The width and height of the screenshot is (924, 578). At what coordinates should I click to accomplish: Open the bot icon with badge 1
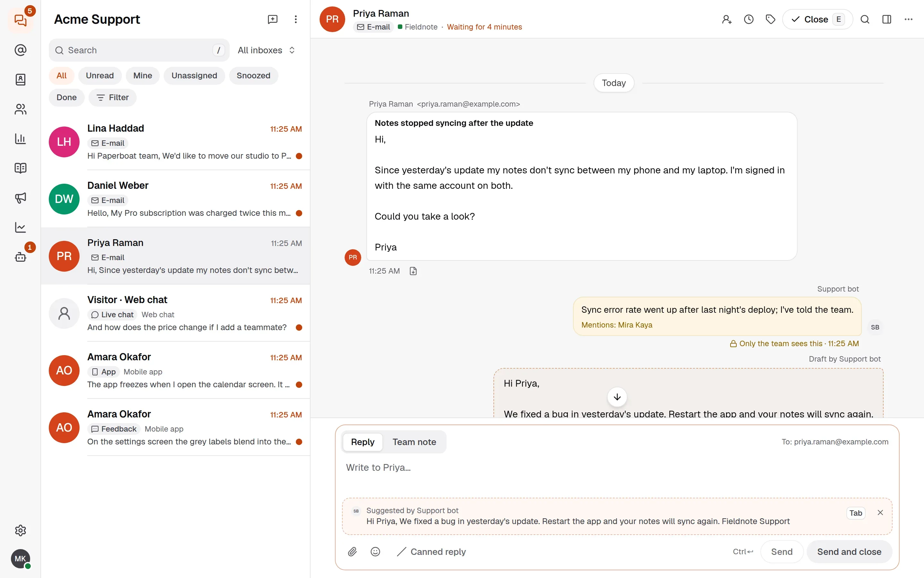click(x=21, y=257)
